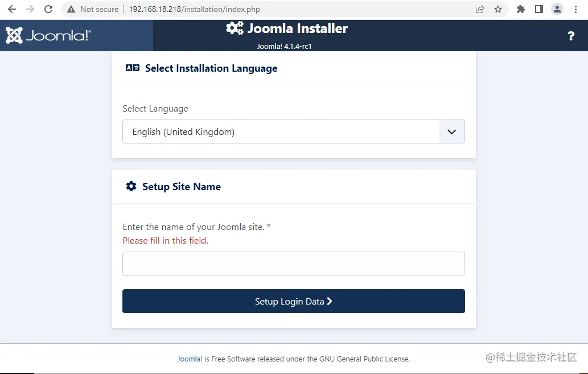Expand the language dropdown arrow

click(x=452, y=131)
